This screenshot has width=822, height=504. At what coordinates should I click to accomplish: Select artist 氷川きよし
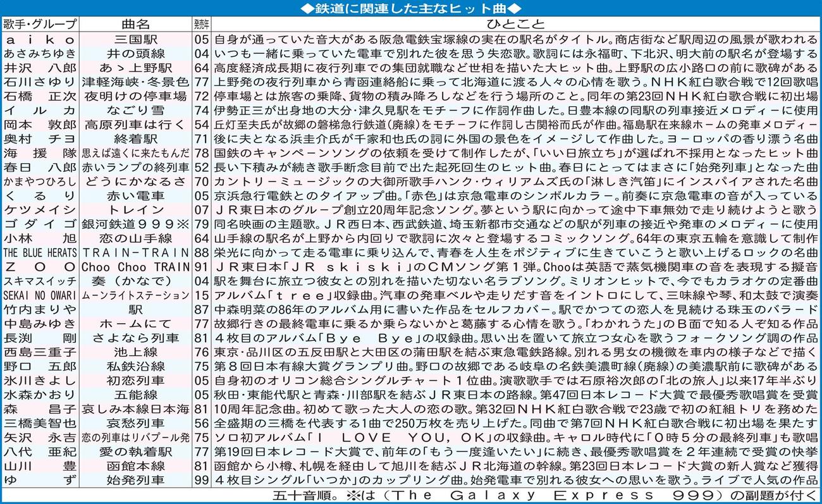point(40,381)
